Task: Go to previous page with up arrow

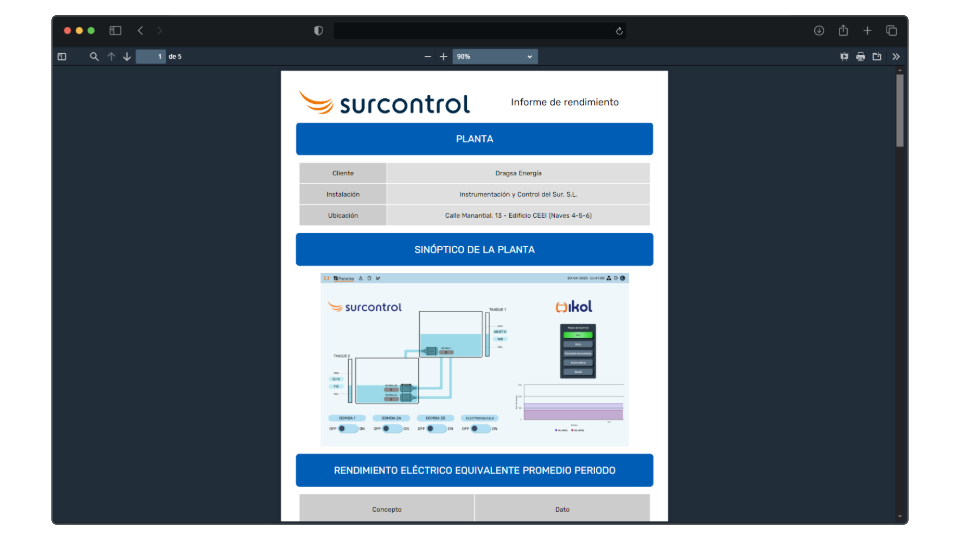Action: (111, 57)
